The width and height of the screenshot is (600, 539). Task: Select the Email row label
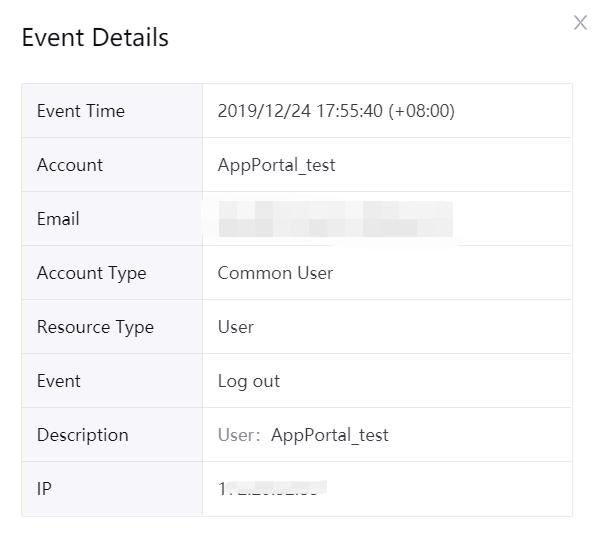click(58, 219)
